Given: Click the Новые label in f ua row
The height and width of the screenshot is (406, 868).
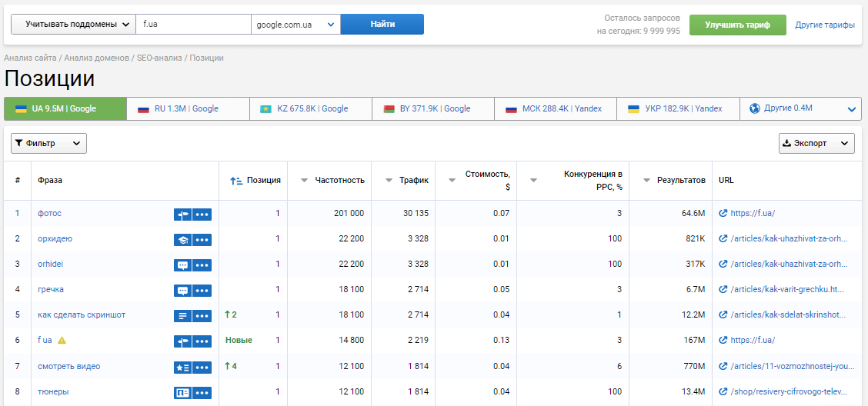Looking at the screenshot, I should click(x=239, y=340).
